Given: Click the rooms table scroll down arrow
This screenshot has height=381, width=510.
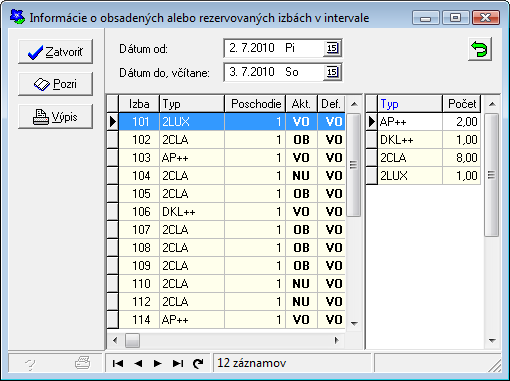Looking at the screenshot, I should (x=354, y=323).
